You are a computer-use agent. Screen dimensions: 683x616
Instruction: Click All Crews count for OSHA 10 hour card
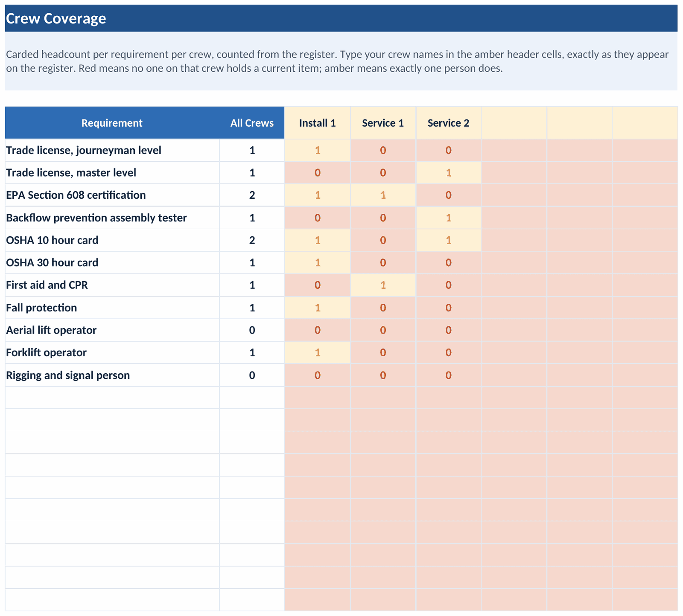pyautogui.click(x=252, y=240)
